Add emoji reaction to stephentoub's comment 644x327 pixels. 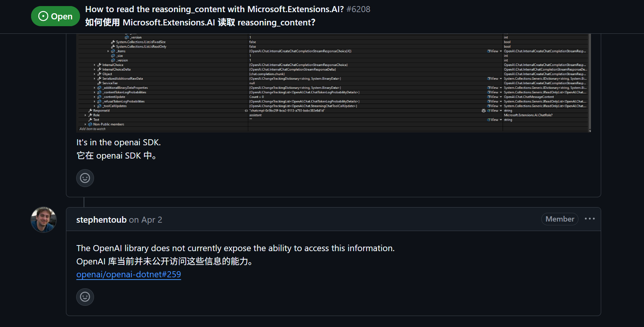coord(85,297)
